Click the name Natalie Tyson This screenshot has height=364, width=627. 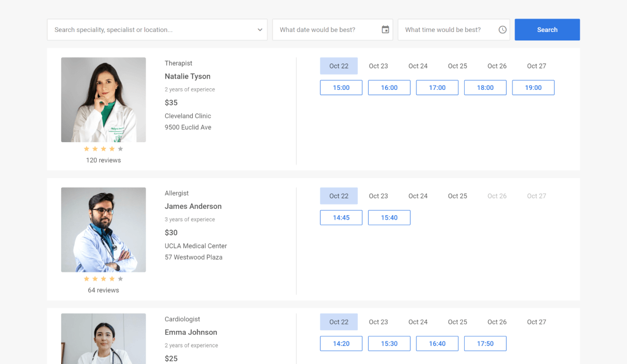tap(188, 76)
